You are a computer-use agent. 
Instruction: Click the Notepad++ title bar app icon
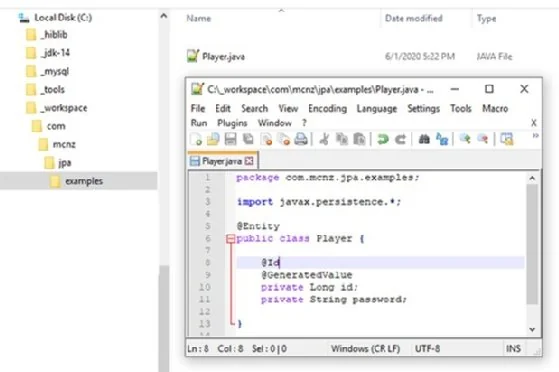pos(197,89)
